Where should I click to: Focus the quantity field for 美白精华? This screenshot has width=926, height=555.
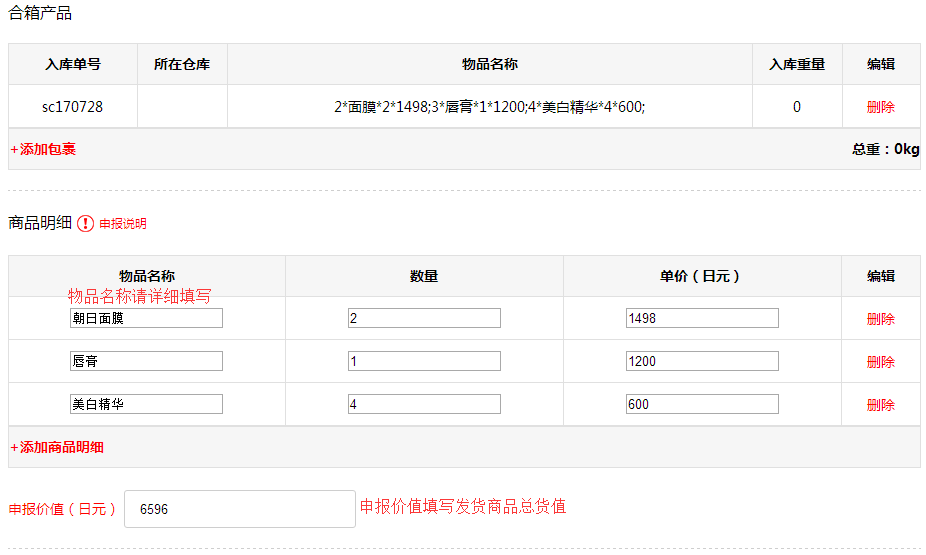[424, 404]
